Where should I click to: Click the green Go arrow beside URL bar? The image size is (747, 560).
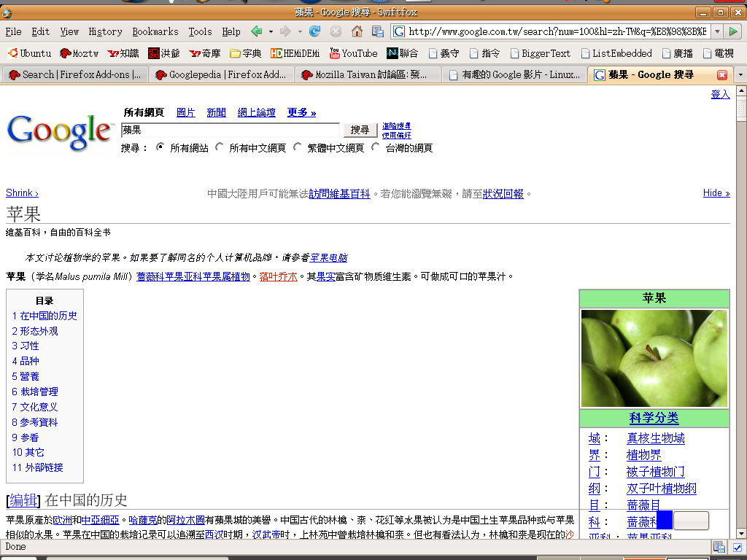(734, 31)
